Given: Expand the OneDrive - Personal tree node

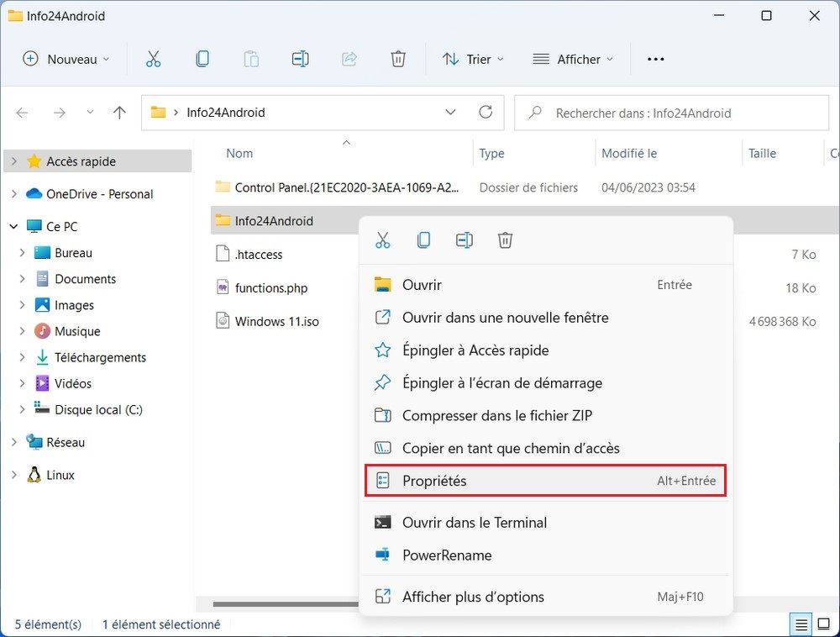Looking at the screenshot, I should click(x=13, y=194).
